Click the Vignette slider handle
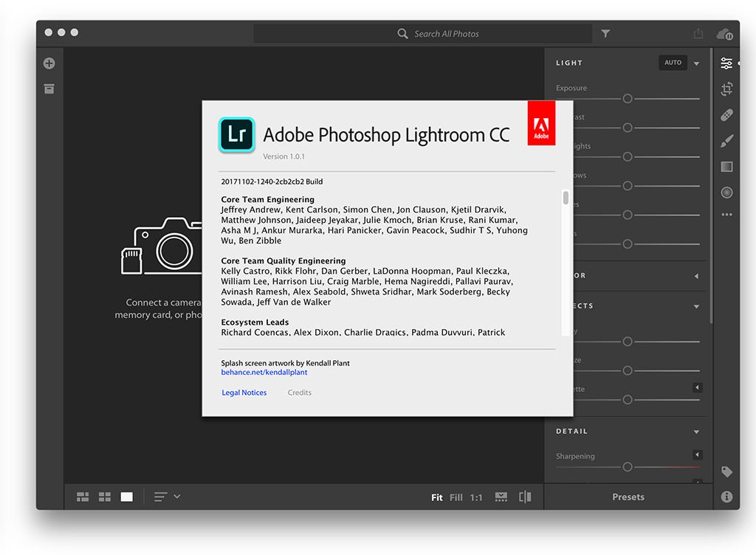The image size is (756, 555). click(628, 399)
